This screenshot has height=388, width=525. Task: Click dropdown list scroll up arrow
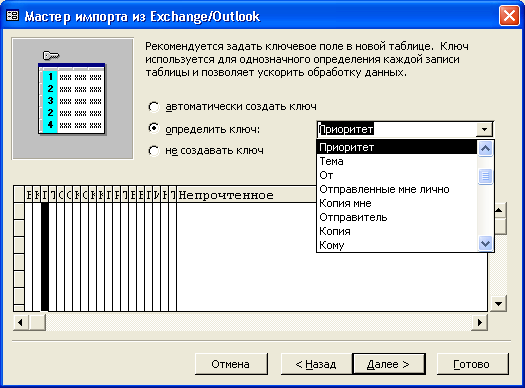point(485,148)
